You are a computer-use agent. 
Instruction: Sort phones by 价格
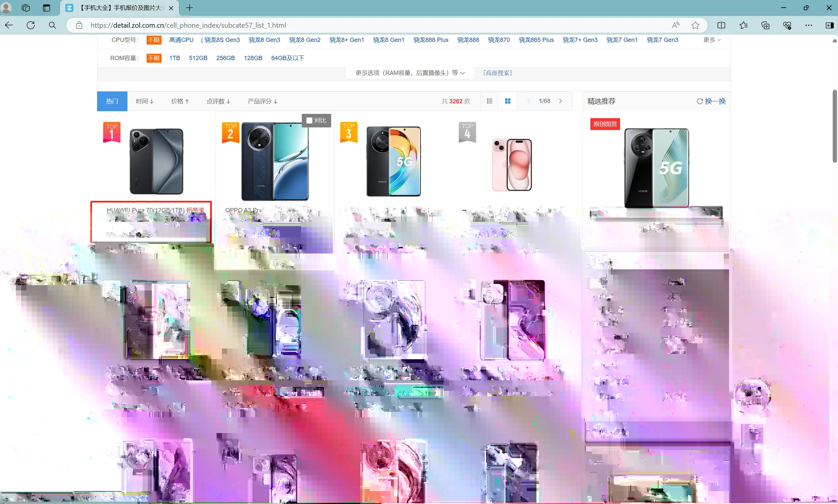point(180,101)
